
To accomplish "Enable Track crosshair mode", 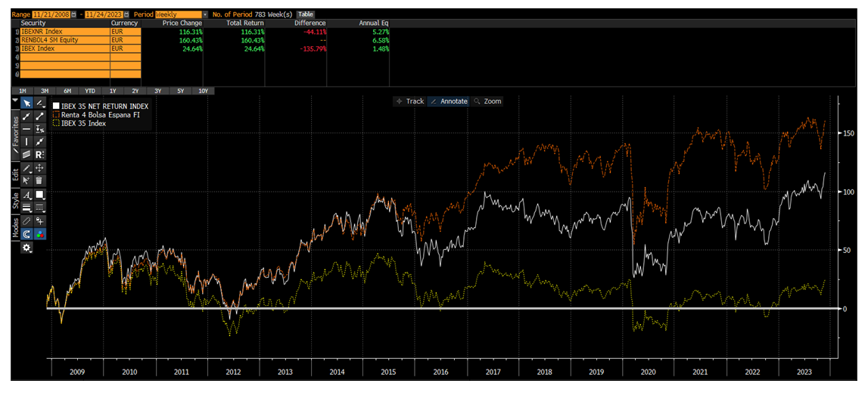I will [x=409, y=101].
